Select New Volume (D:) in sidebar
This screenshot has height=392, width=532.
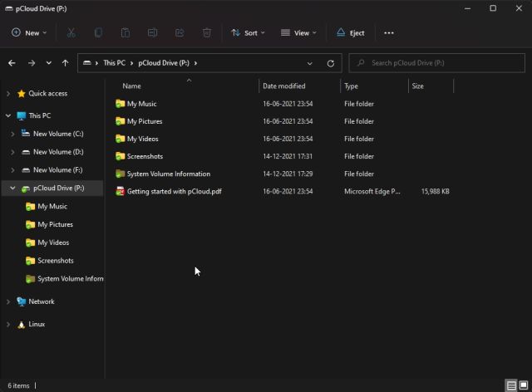point(58,152)
